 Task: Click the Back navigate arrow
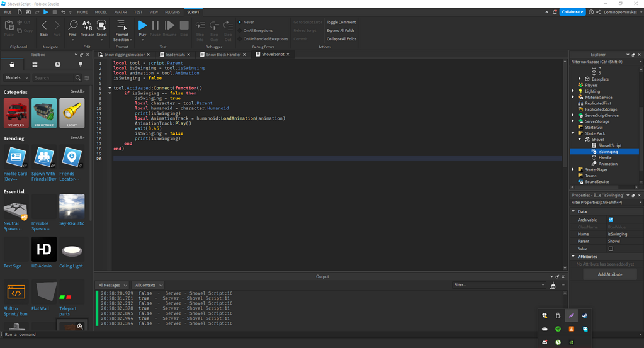click(x=44, y=26)
